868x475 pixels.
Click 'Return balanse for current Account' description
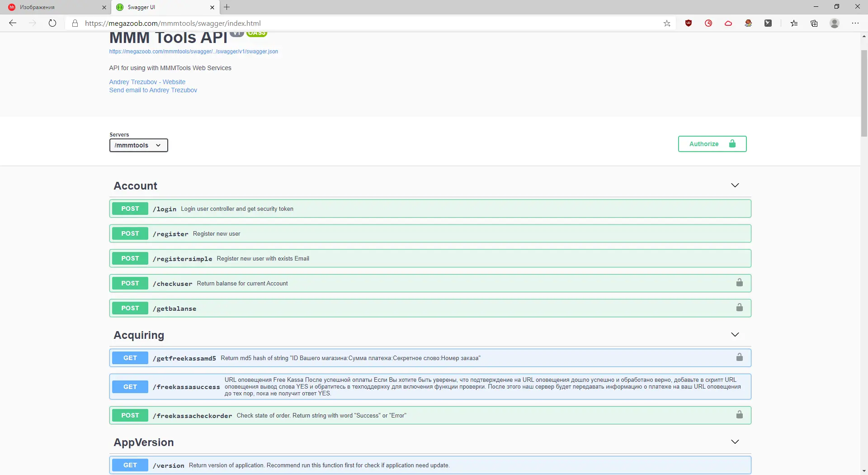(242, 283)
